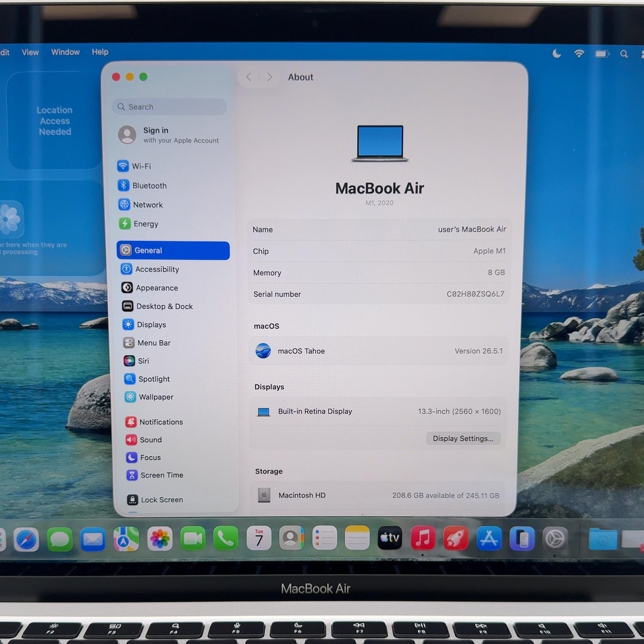Open the blue folder in Dock

[603, 539]
